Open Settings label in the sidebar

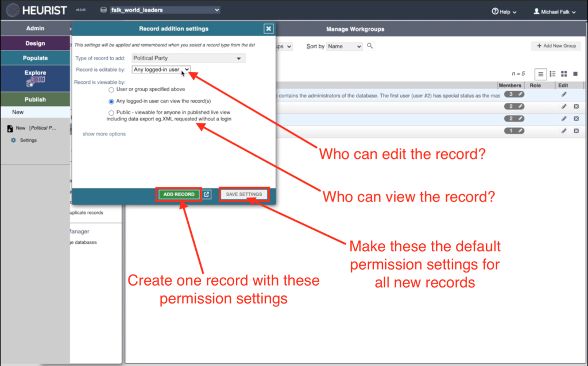click(x=29, y=140)
